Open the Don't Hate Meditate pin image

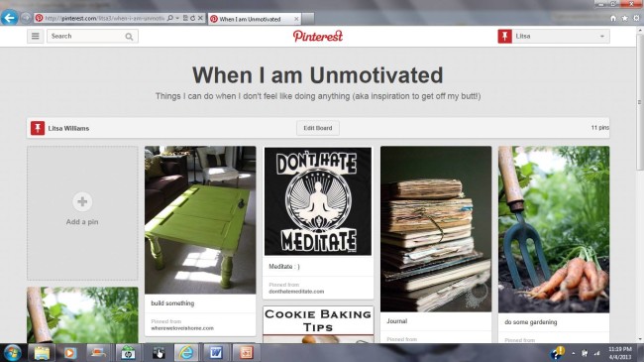(318, 201)
